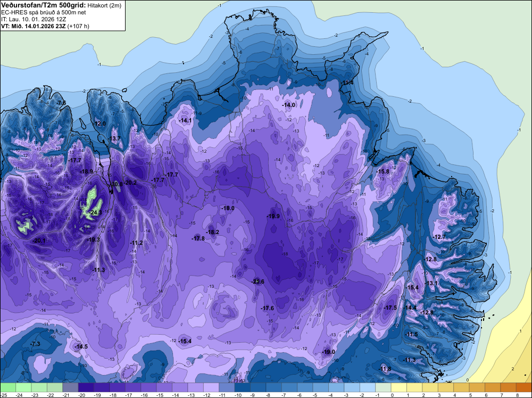Select the -21.6 temperature label

(x=257, y=281)
